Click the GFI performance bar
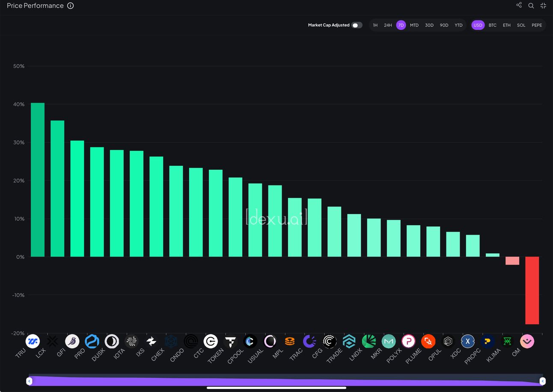The image size is (553, 392). point(77,199)
